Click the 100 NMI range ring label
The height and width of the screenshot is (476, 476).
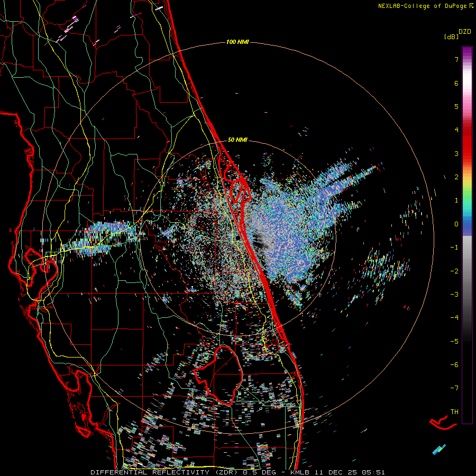click(237, 42)
